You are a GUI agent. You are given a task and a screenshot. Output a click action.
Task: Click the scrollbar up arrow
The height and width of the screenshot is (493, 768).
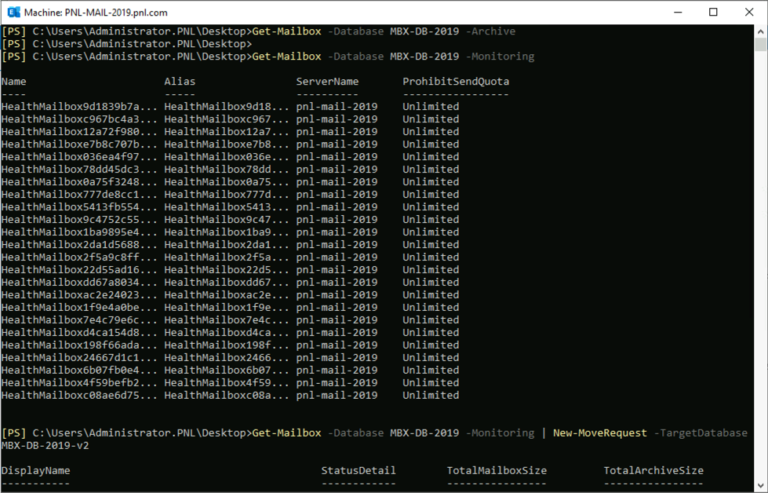tap(760, 31)
